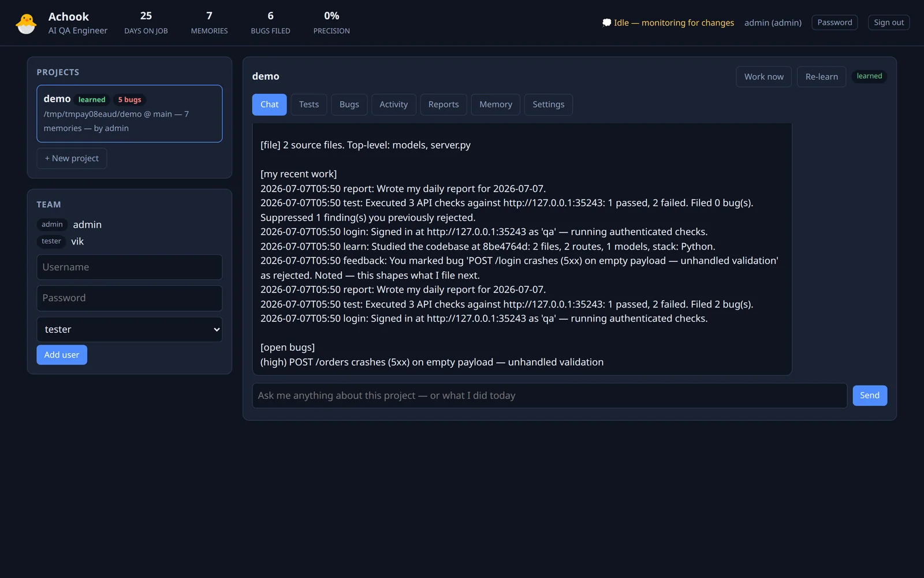The image size is (924, 578).
Task: Click the '[my recent work]' heading line
Action: (299, 174)
